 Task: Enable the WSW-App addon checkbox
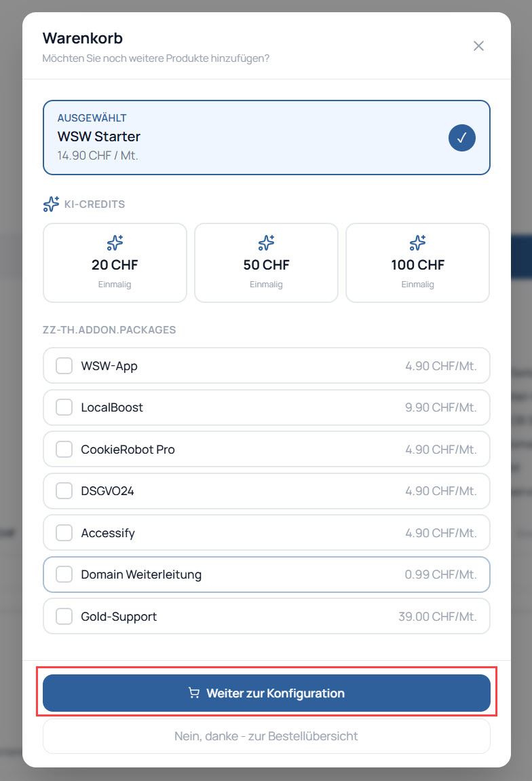[64, 366]
